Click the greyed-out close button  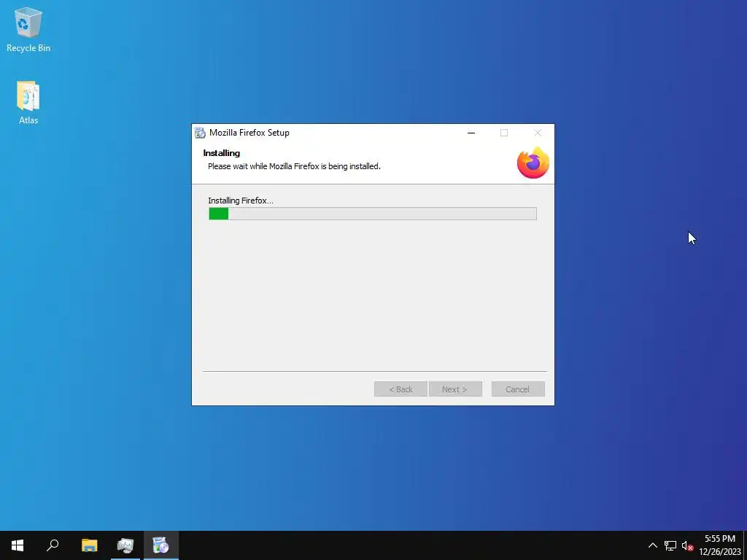[x=538, y=133]
